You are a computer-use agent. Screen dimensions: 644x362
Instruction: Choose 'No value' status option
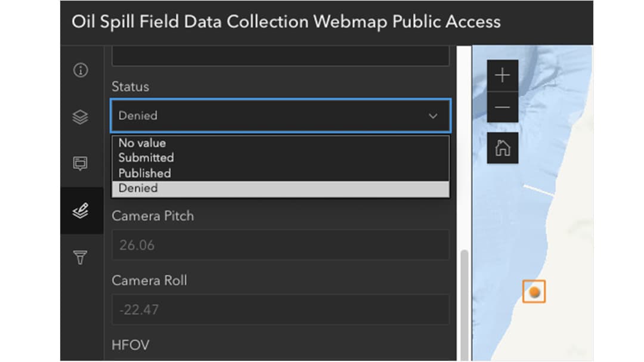click(142, 143)
